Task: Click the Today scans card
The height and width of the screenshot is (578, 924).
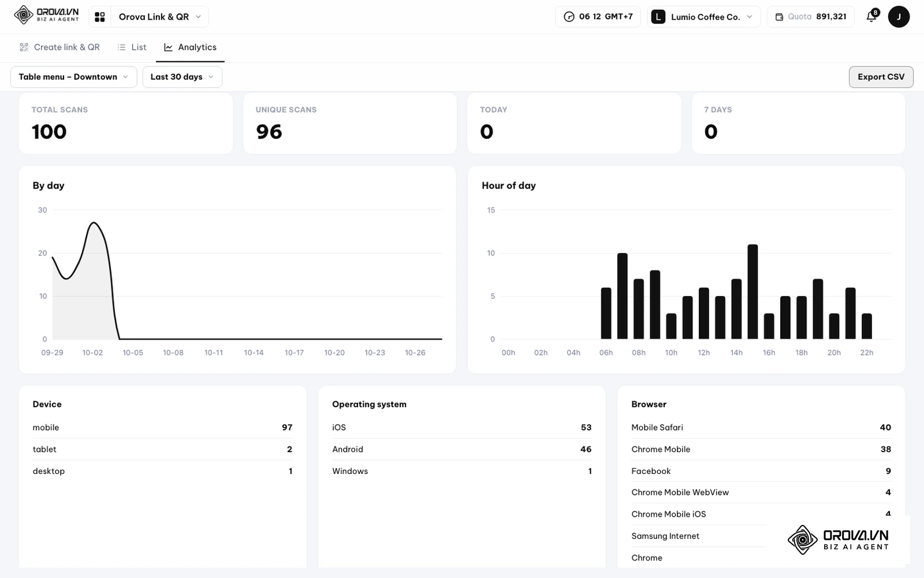Action: pos(574,123)
